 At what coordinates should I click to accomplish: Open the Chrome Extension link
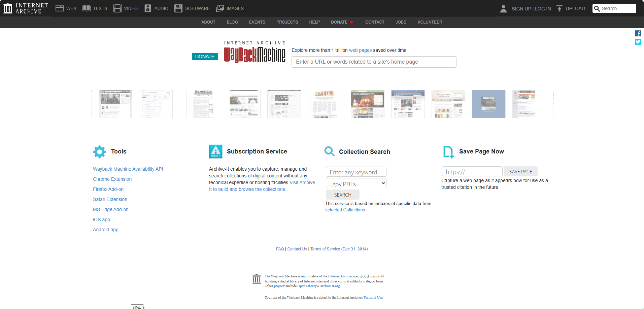(112, 179)
